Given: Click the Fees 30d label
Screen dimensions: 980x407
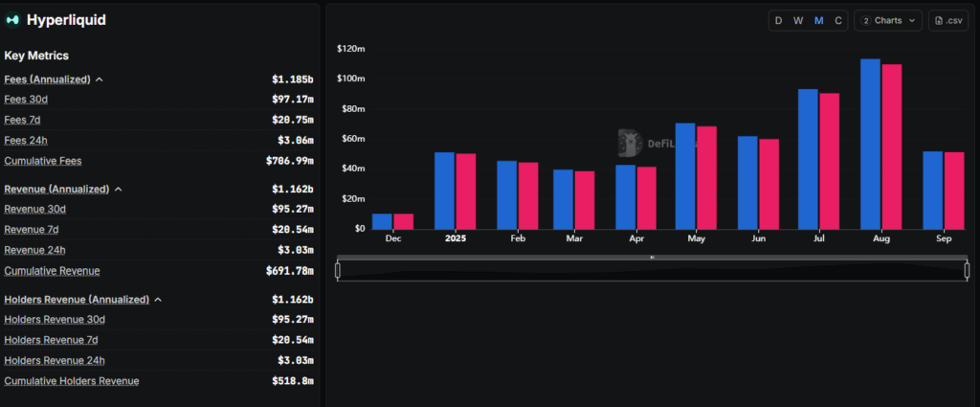Looking at the screenshot, I should 26,99.
